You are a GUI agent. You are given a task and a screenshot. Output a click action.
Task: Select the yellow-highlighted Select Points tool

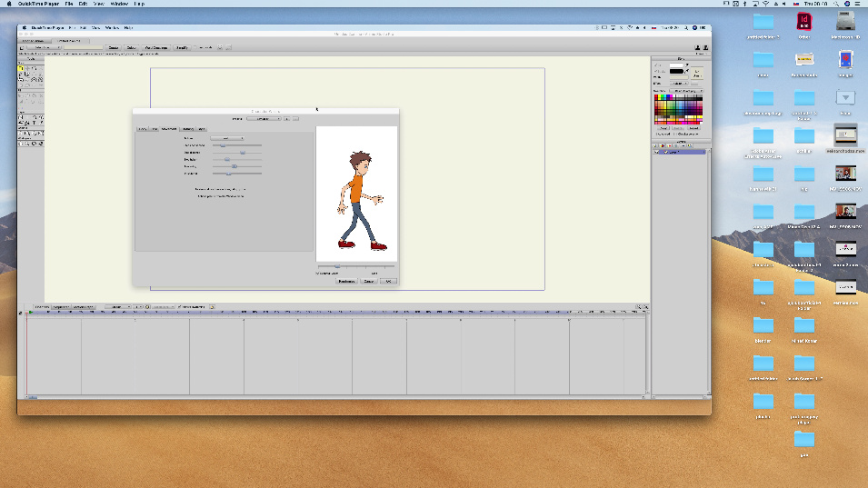pos(21,68)
